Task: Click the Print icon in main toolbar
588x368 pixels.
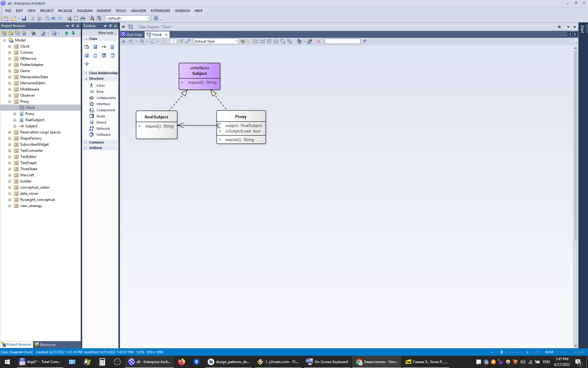Action: pyautogui.click(x=83, y=18)
